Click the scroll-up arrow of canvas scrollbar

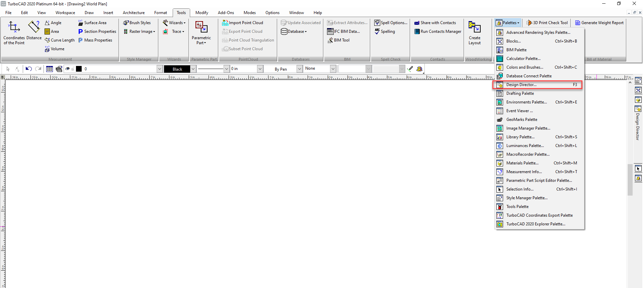coord(630,82)
